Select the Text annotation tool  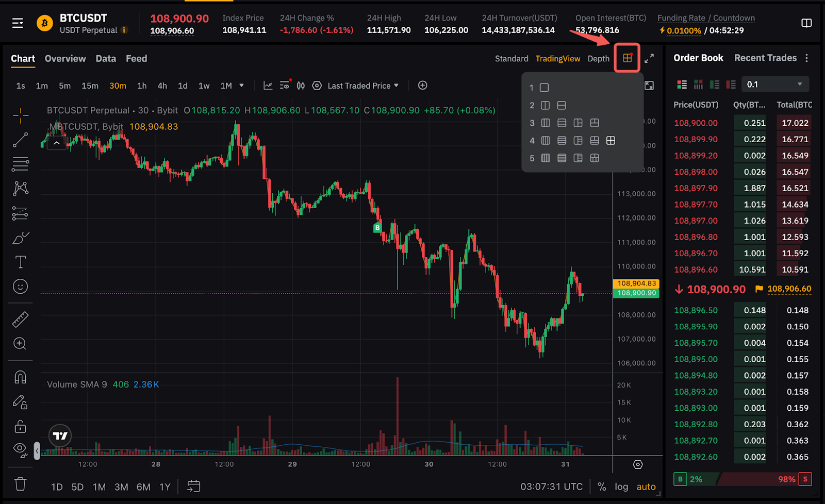pyautogui.click(x=20, y=262)
